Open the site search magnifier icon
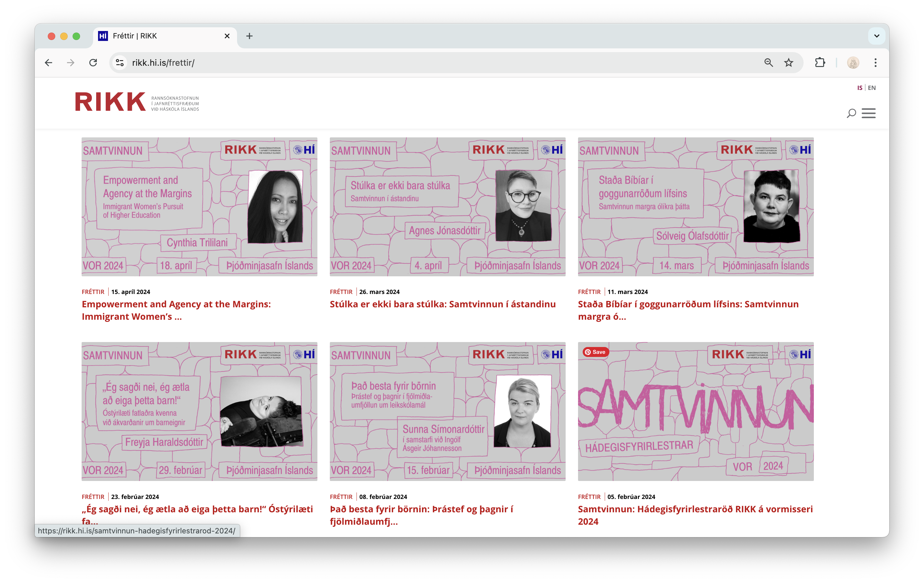Viewport: 924px width, 583px height. tap(851, 113)
